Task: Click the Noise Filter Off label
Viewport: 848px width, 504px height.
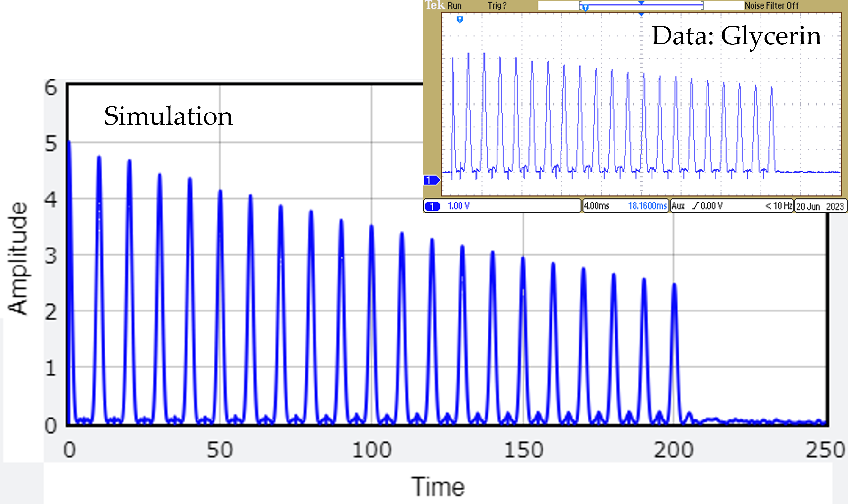Action: 771,6
